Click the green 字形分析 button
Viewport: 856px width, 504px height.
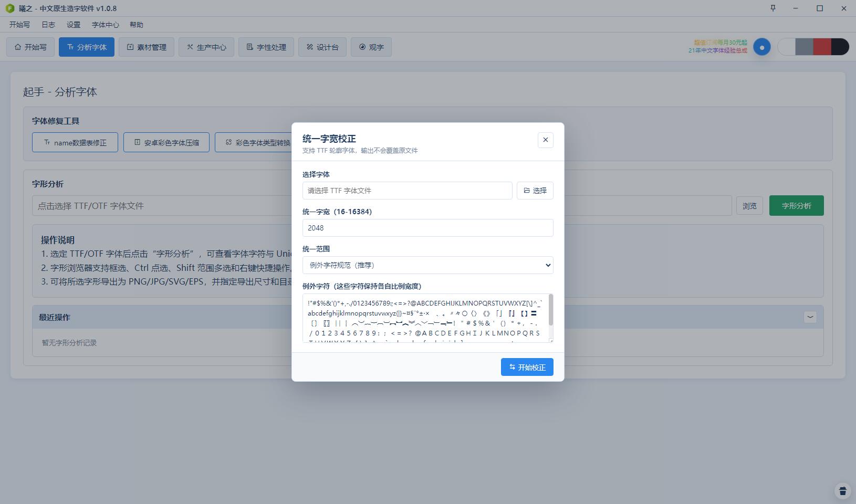pyautogui.click(x=796, y=206)
